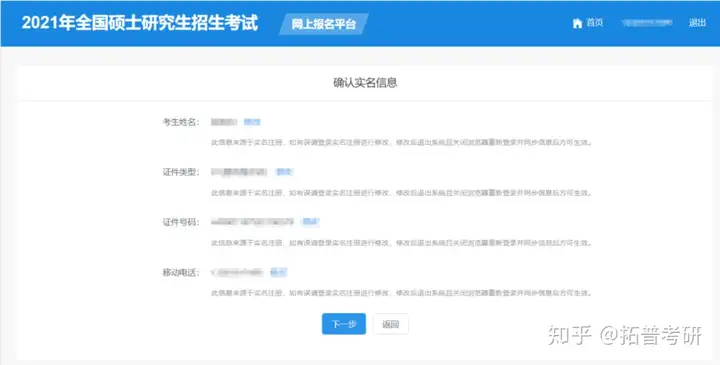Click the blurred mobile phone value
The height and width of the screenshot is (365, 720).
(x=237, y=272)
